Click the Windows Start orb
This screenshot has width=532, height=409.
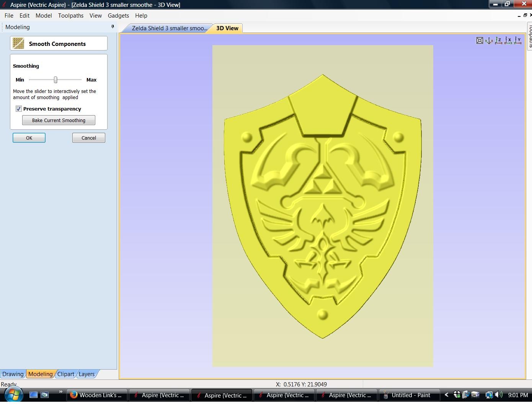[x=13, y=394]
